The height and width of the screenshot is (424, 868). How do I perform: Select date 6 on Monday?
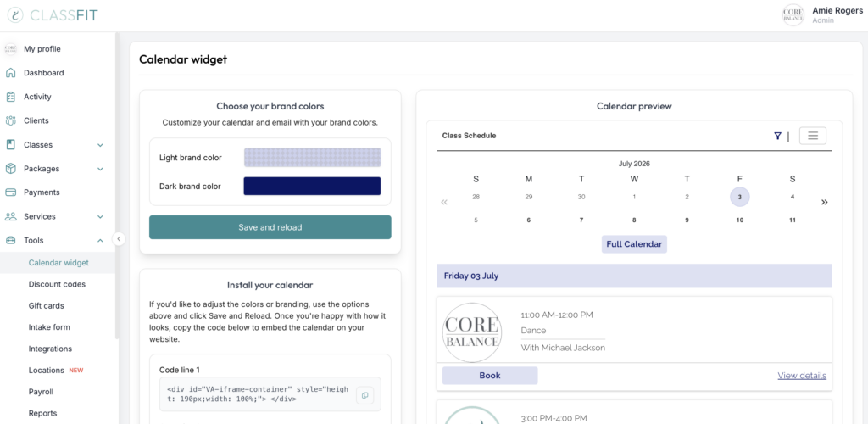[x=529, y=220]
